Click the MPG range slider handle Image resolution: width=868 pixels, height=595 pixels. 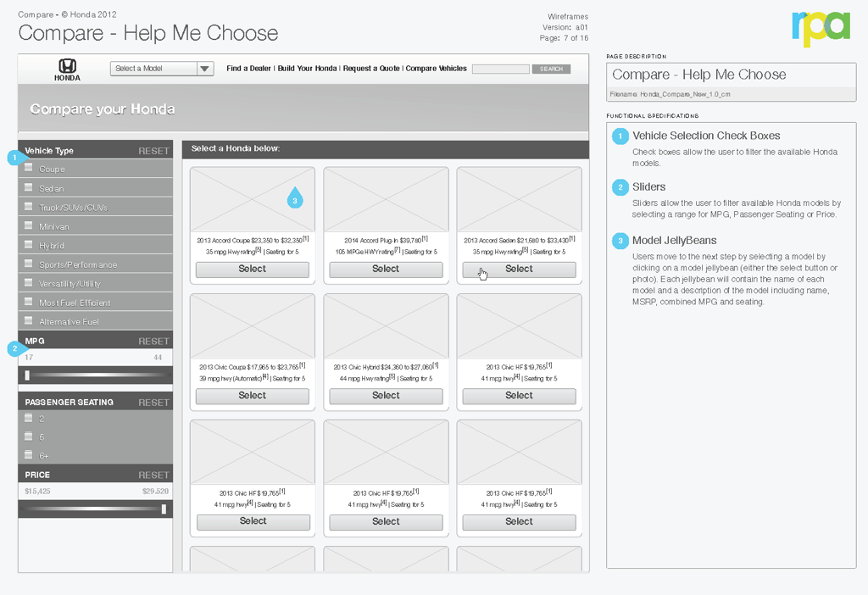pyautogui.click(x=27, y=375)
